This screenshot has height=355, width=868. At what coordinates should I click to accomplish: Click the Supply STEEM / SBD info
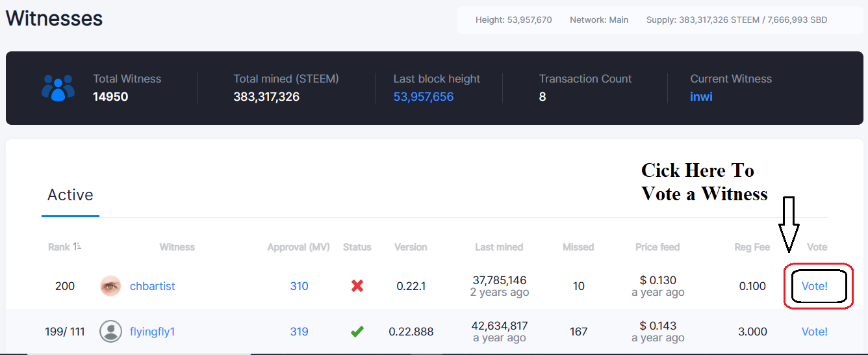coord(737,20)
